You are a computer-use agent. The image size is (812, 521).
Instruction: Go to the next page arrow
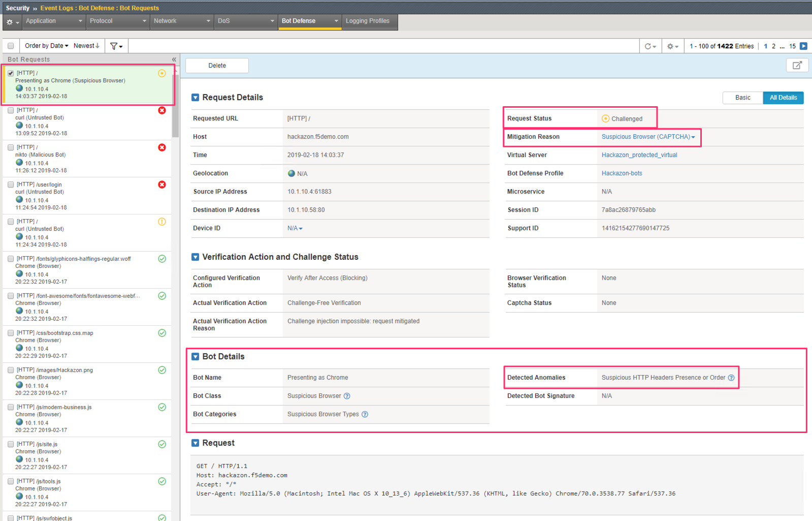(x=803, y=46)
